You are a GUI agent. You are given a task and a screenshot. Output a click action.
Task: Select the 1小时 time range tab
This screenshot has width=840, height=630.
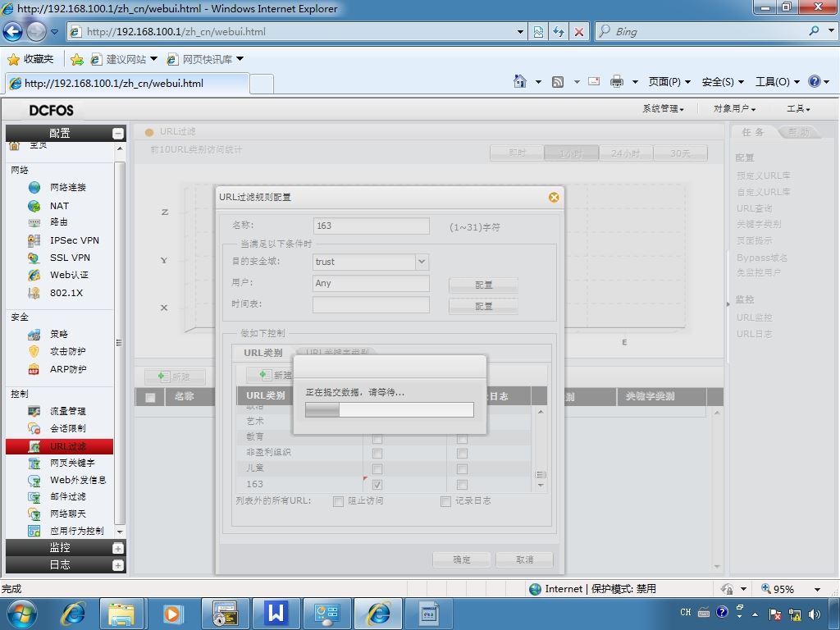(571, 153)
